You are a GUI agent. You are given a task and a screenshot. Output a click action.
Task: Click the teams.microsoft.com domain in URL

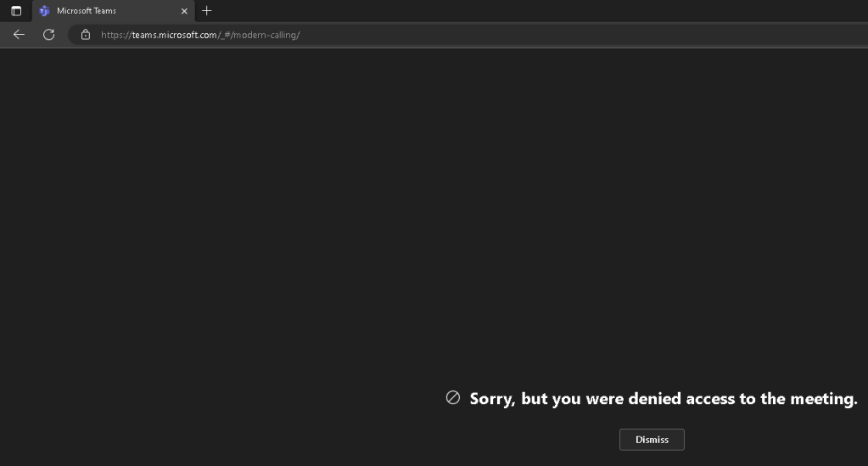pos(175,35)
